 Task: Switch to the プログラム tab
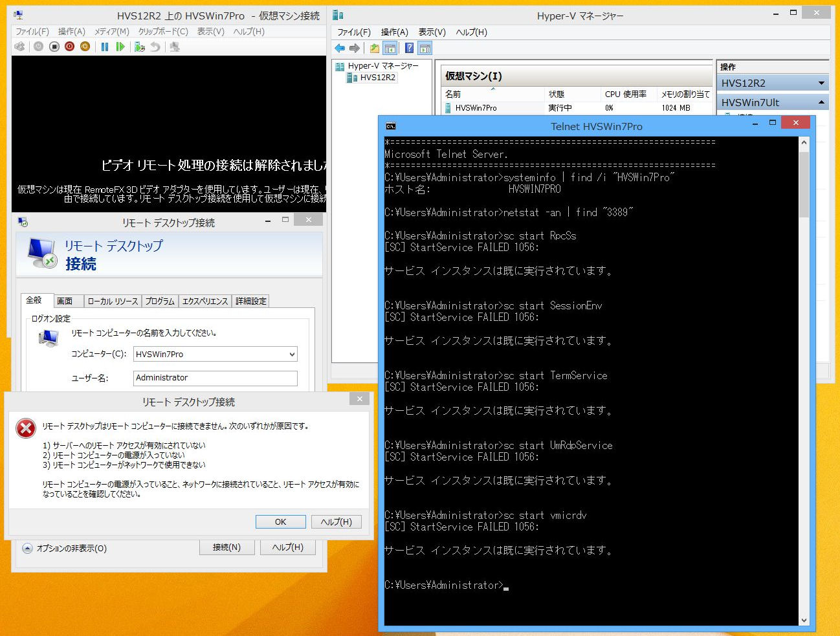(160, 301)
